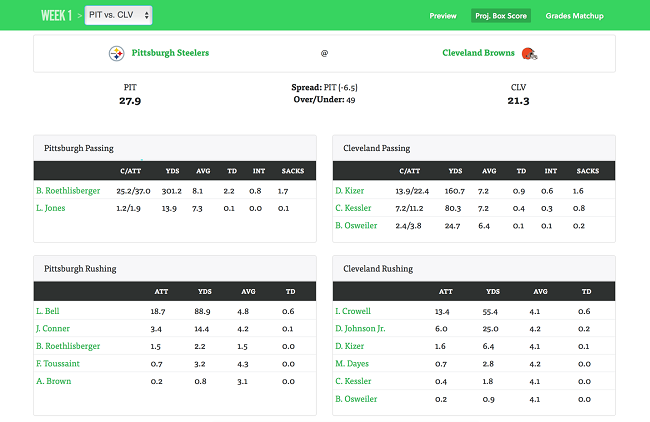
Task: Click Roethlisberger's 301.2 passing yards value
Action: pyautogui.click(x=172, y=191)
